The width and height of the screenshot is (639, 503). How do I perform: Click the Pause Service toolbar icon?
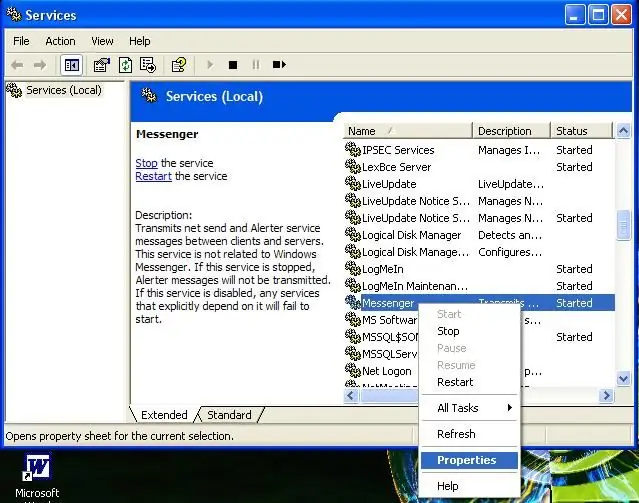tap(256, 65)
